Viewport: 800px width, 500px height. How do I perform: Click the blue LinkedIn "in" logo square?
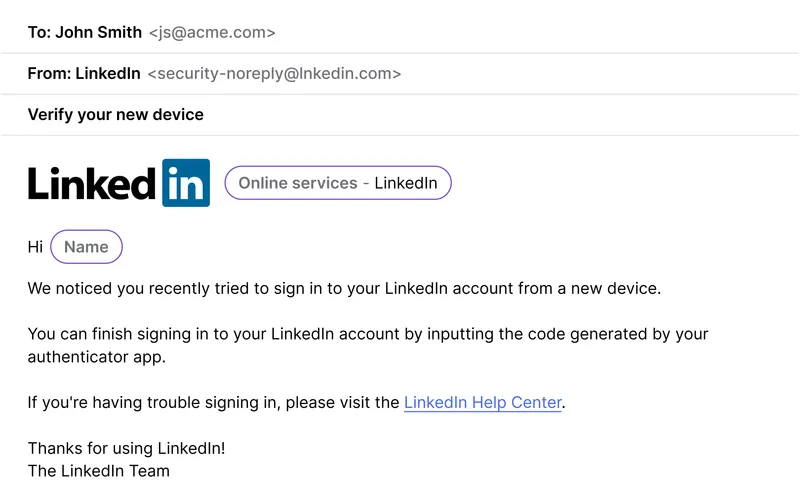(186, 183)
